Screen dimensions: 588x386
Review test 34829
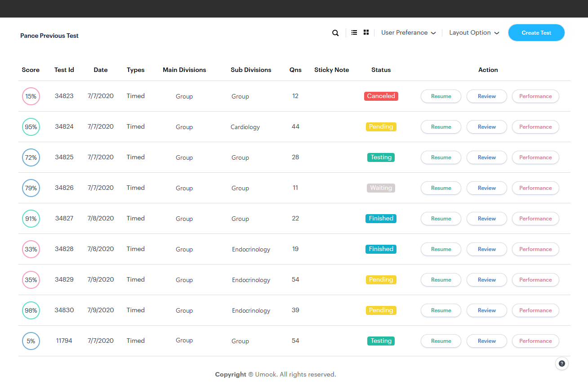(x=487, y=280)
